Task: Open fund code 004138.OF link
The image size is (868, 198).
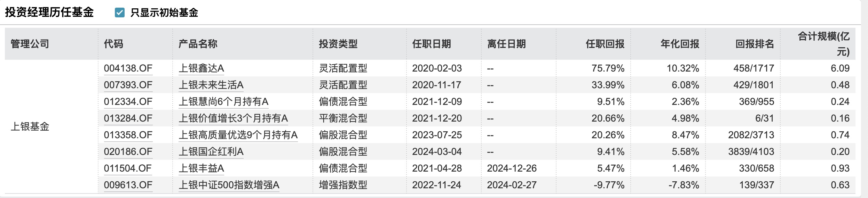Action: pos(128,68)
